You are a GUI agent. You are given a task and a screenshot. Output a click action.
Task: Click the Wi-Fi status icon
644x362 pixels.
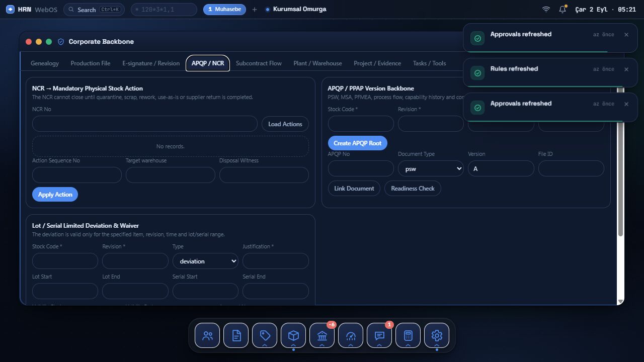(546, 9)
